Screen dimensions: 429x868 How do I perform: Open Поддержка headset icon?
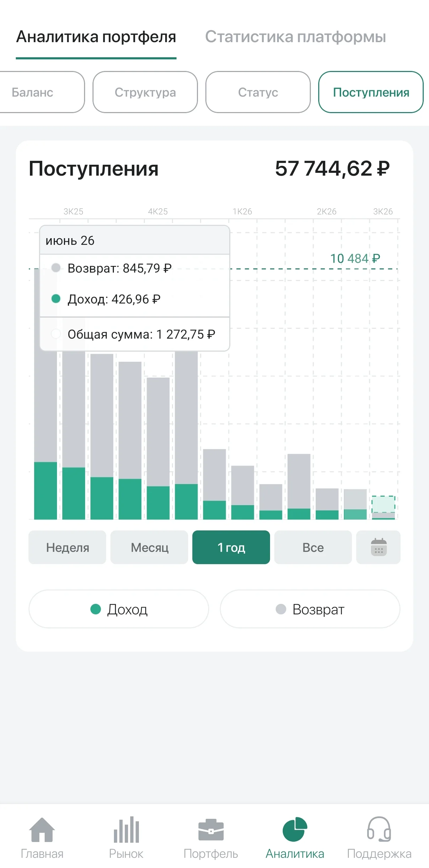(379, 830)
